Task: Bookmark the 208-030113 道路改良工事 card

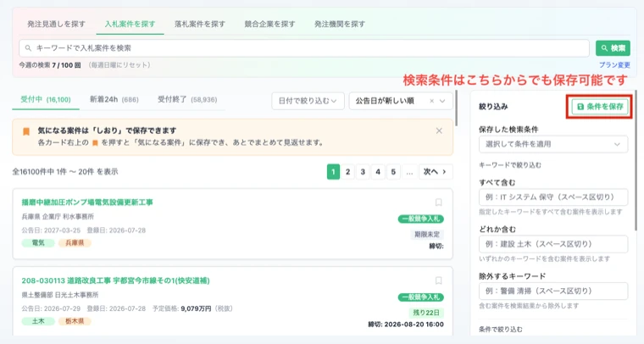Action: (438, 280)
